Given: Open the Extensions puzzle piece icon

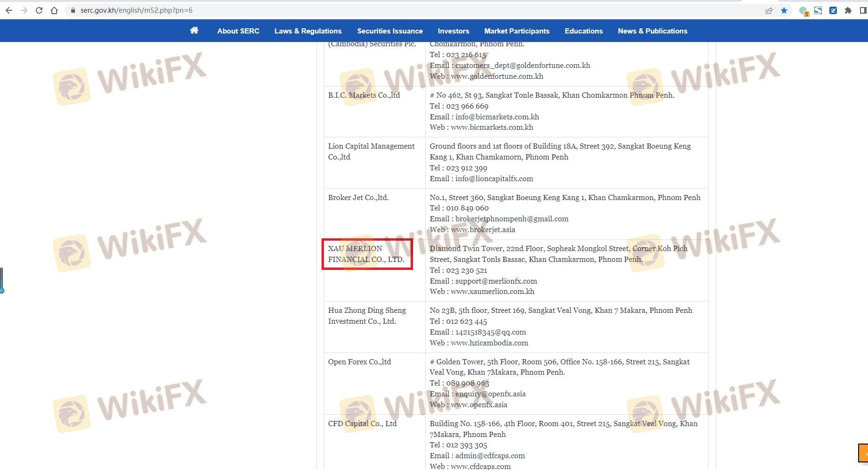Looking at the screenshot, I should 848,10.
